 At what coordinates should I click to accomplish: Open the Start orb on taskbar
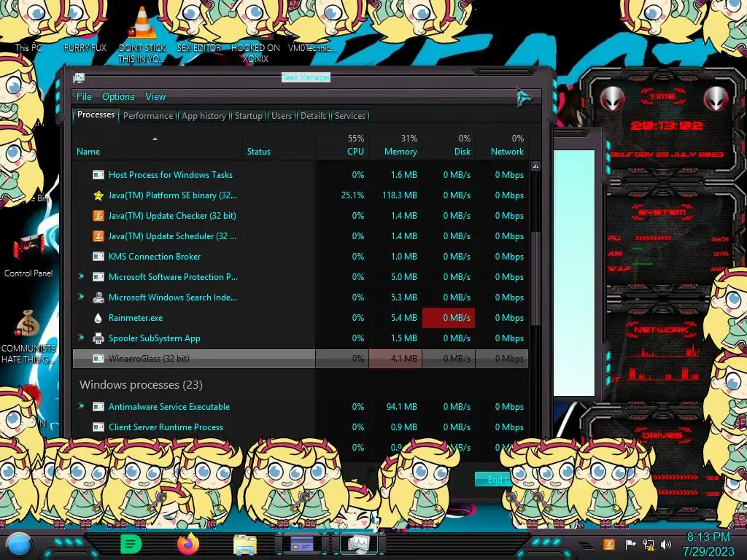click(19, 544)
